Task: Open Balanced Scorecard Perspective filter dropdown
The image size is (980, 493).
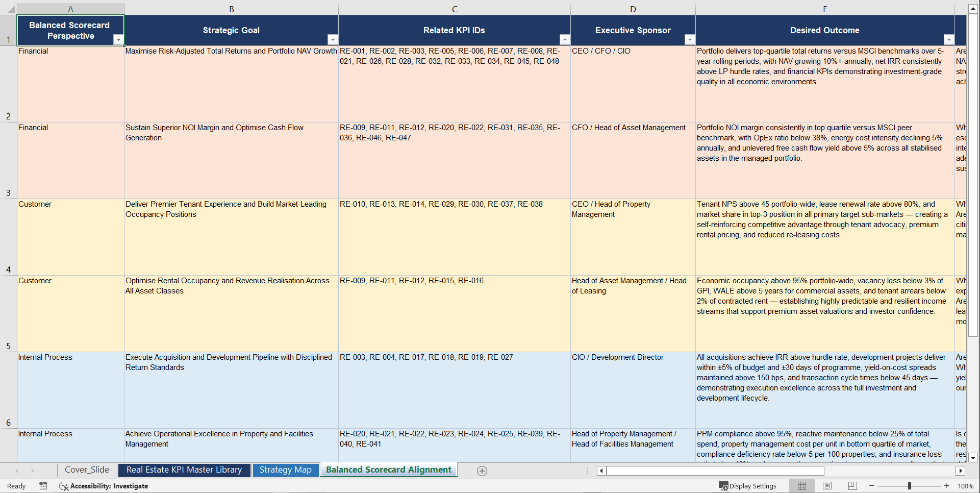Action: [x=118, y=40]
